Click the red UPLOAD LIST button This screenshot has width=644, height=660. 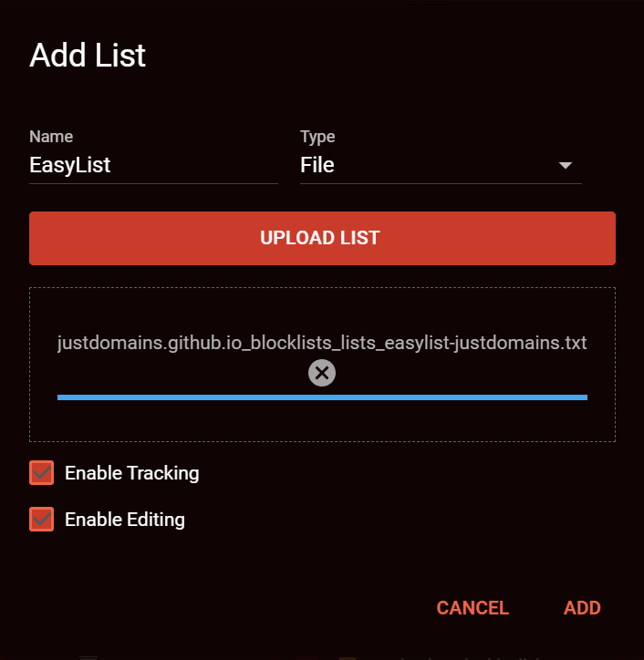pyautogui.click(x=322, y=238)
